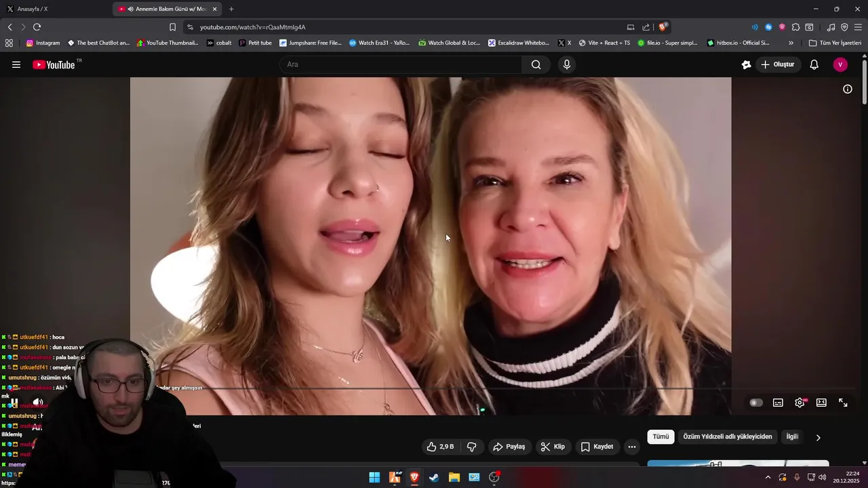Show hidden system tray icons
Image resolution: width=868 pixels, height=488 pixels.
point(768,477)
